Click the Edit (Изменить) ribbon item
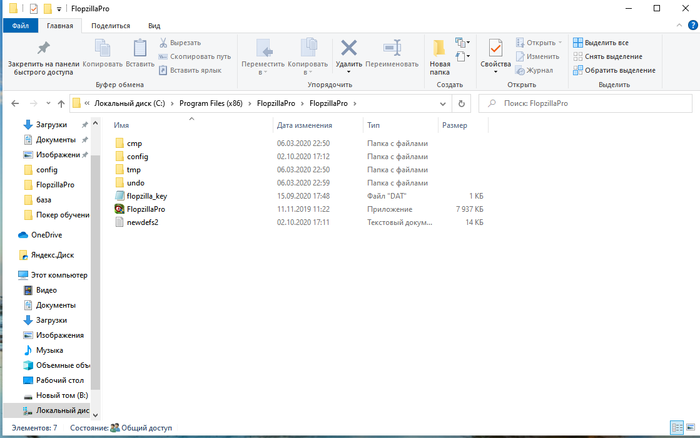 [538, 57]
